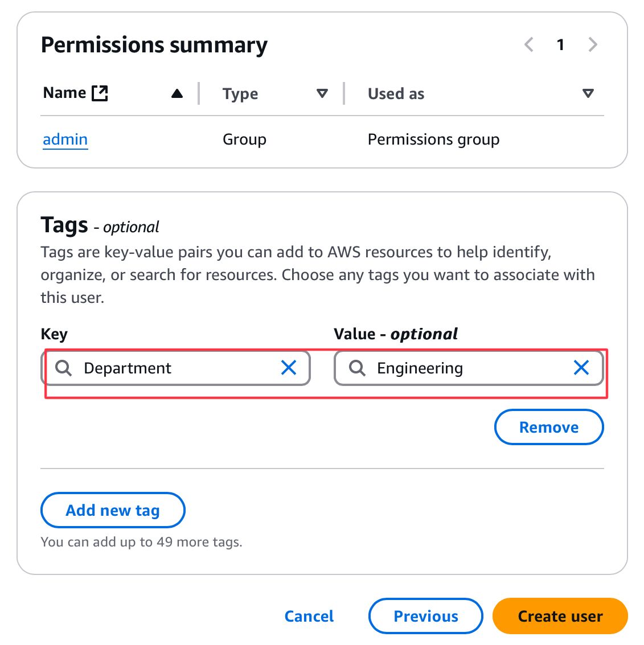Click the Type column header
644x645 pixels.
[x=240, y=94]
